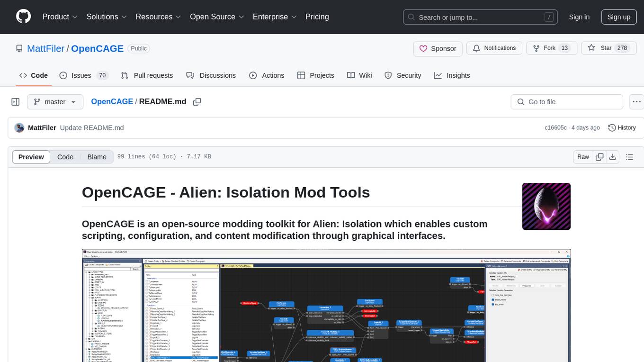Open the README outline menu
This screenshot has width=644, height=362.
[629, 157]
